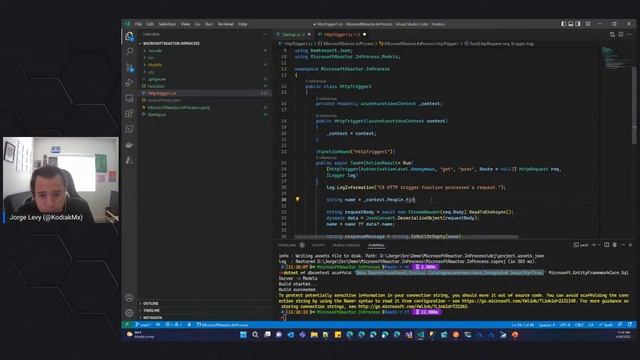The width and height of the screenshot is (640, 360).
Task: Switch to the Startup.cs editor tab
Action: [294, 35]
